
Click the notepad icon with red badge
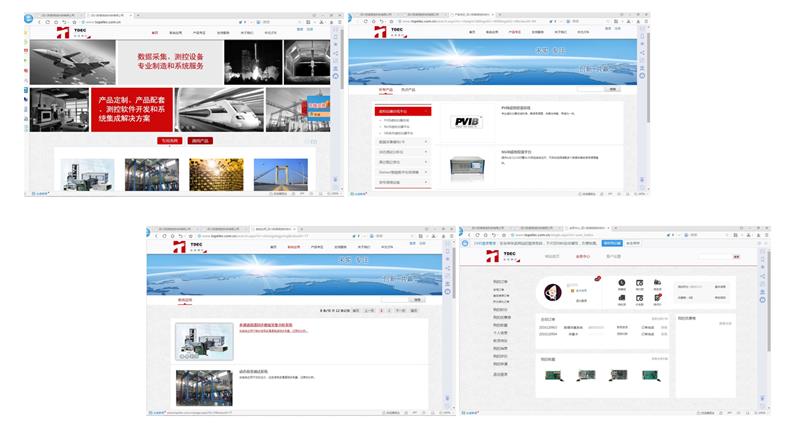coord(658,297)
